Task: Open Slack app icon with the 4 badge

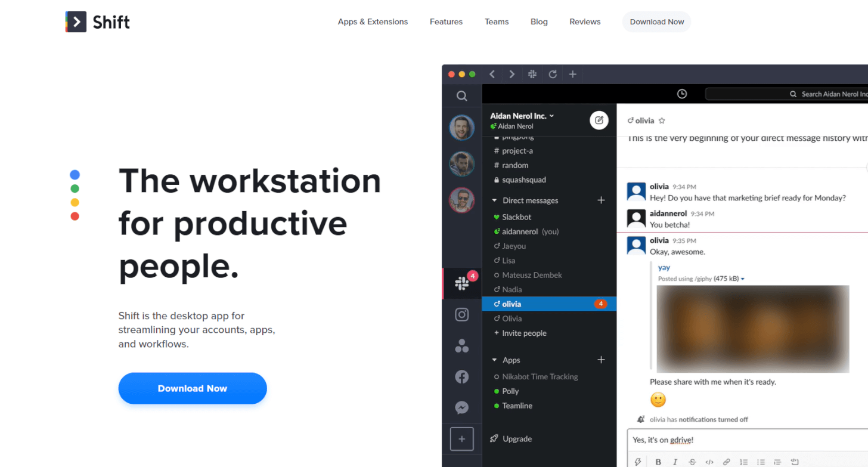Action: click(462, 283)
